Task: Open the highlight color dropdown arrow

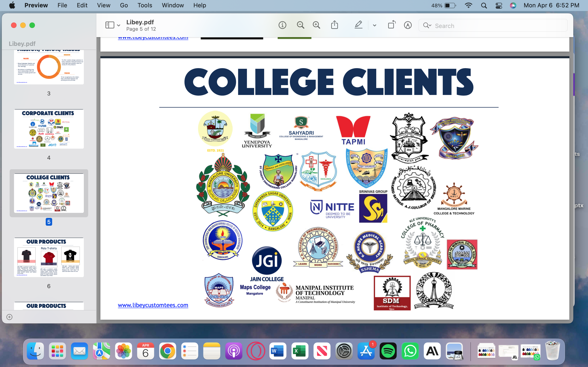Action: pos(374,25)
